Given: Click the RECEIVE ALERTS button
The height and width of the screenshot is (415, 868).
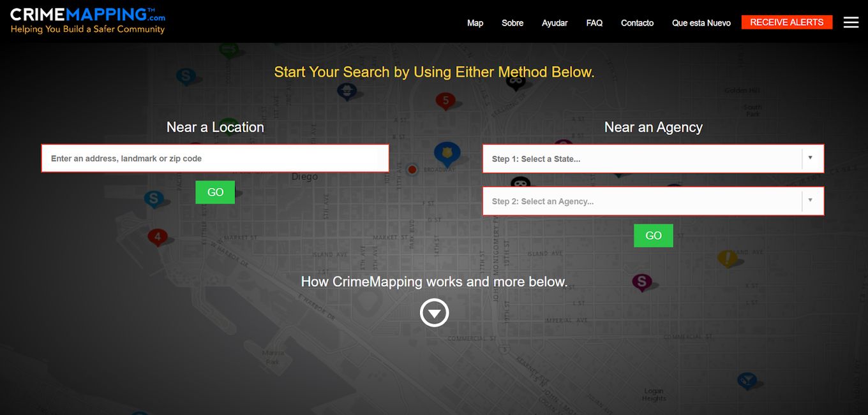Looking at the screenshot, I should (x=787, y=22).
